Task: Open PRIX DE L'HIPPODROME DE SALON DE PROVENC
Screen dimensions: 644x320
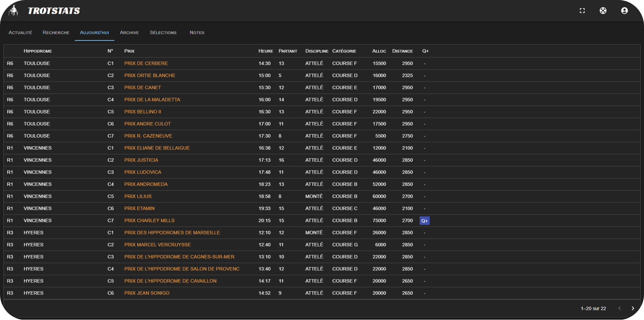Action: (x=182, y=269)
